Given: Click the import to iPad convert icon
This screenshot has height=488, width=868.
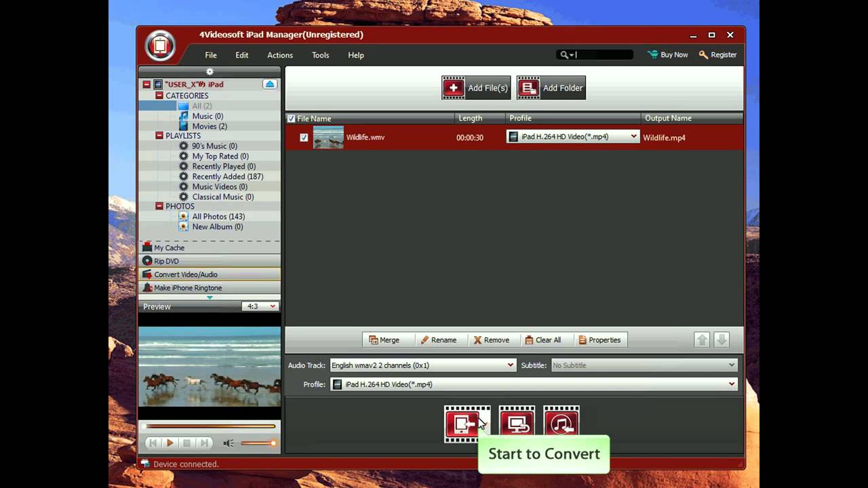Looking at the screenshot, I should (x=467, y=424).
